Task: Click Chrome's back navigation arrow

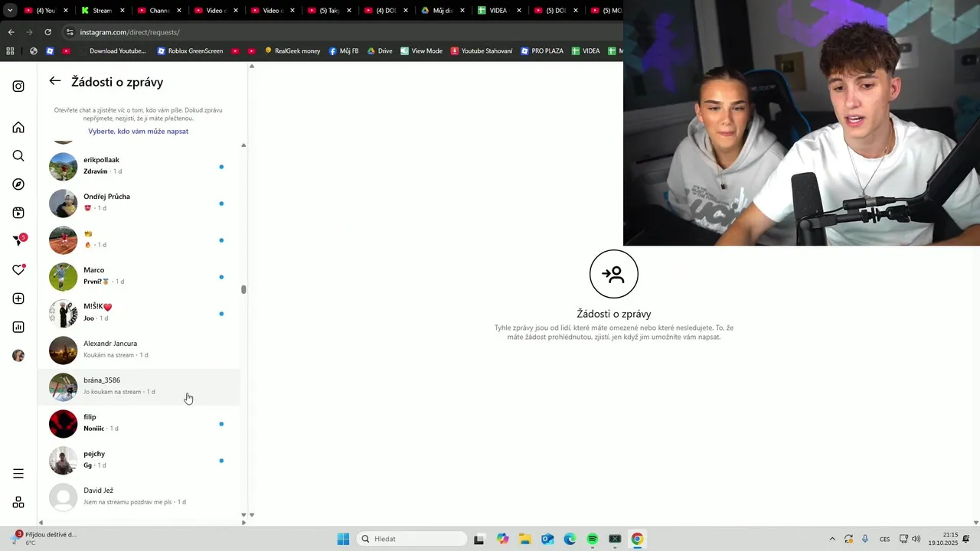Action: (x=11, y=32)
